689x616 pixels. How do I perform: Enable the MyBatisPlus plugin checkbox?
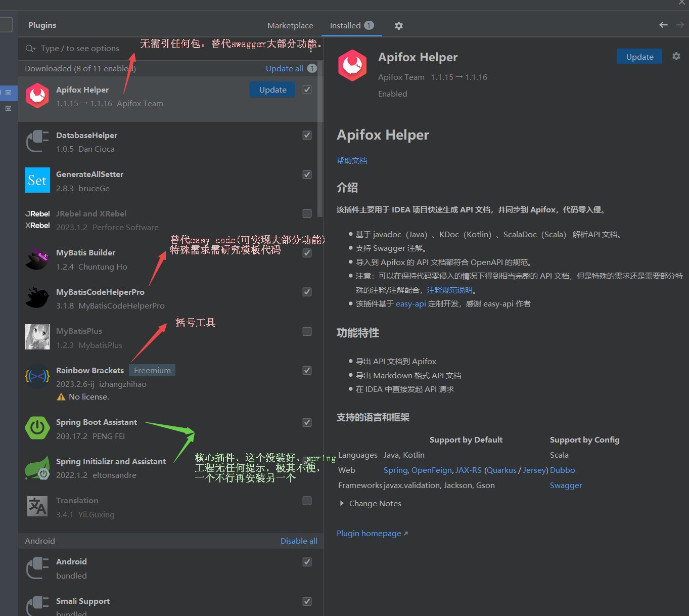(x=307, y=331)
